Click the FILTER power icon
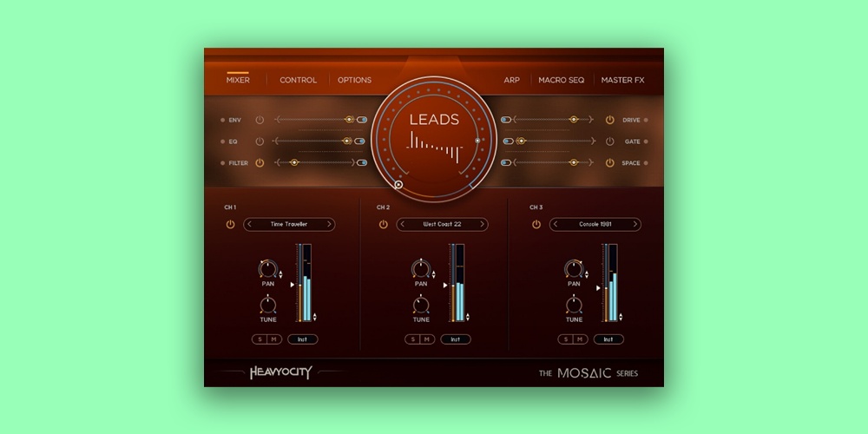The width and height of the screenshot is (868, 434). [259, 162]
